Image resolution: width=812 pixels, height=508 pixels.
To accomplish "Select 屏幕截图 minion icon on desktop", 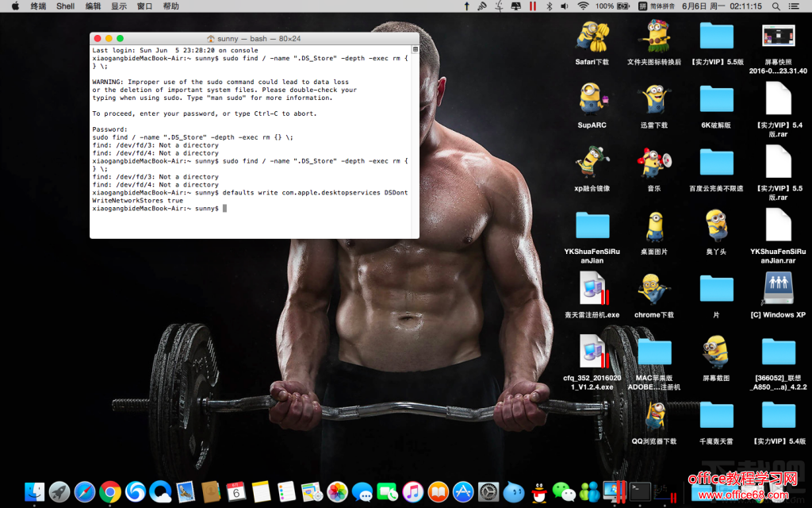I will (x=716, y=352).
